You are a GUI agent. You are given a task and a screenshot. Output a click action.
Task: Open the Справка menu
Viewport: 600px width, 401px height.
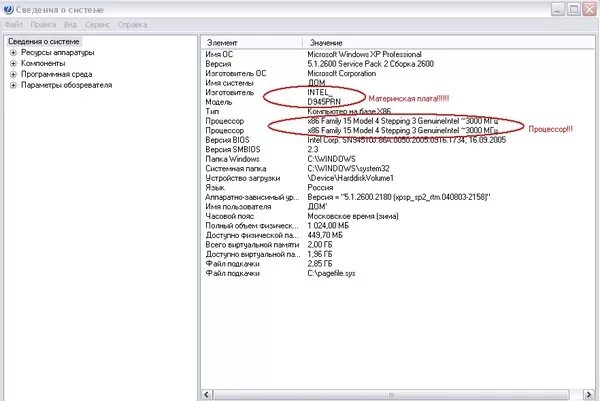132,24
